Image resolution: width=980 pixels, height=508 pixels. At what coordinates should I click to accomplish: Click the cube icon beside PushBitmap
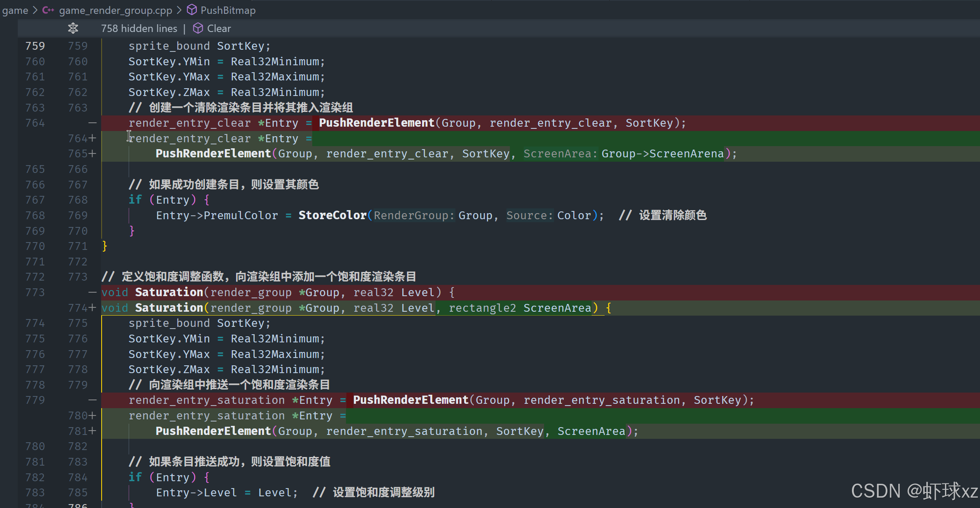[x=192, y=10]
